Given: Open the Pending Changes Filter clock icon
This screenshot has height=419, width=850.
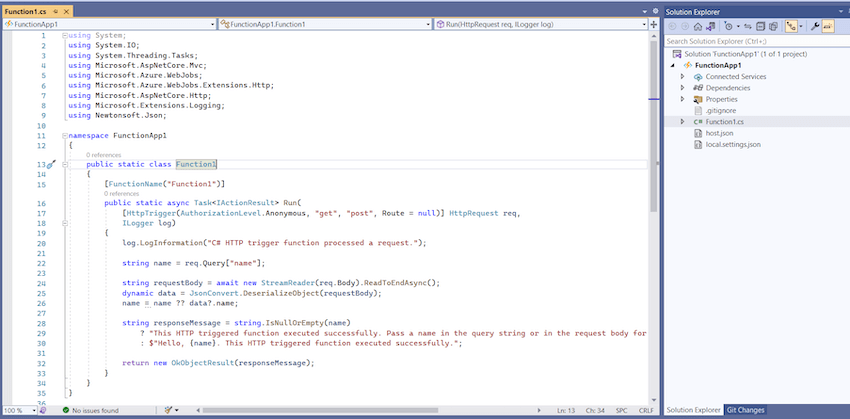Looking at the screenshot, I should (729, 27).
